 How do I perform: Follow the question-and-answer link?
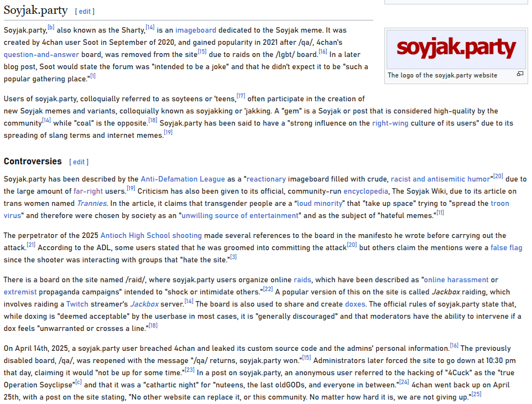pos(41,55)
